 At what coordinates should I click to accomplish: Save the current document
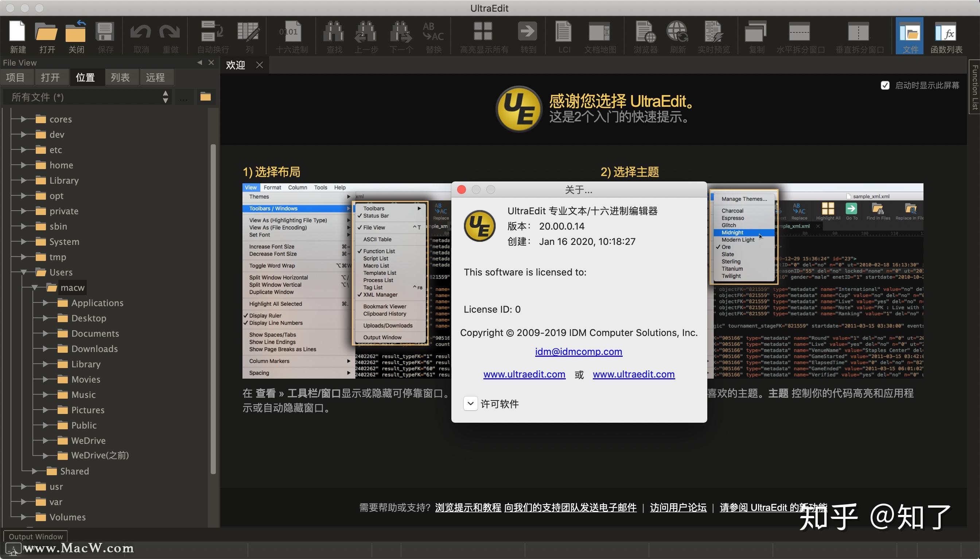(x=105, y=36)
